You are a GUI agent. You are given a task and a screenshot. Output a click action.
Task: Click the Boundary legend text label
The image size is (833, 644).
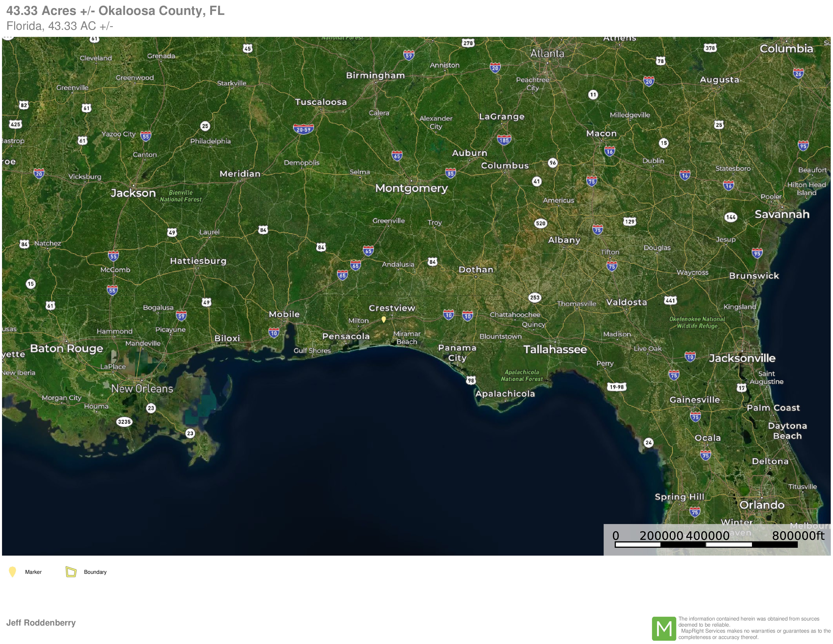tap(95, 572)
